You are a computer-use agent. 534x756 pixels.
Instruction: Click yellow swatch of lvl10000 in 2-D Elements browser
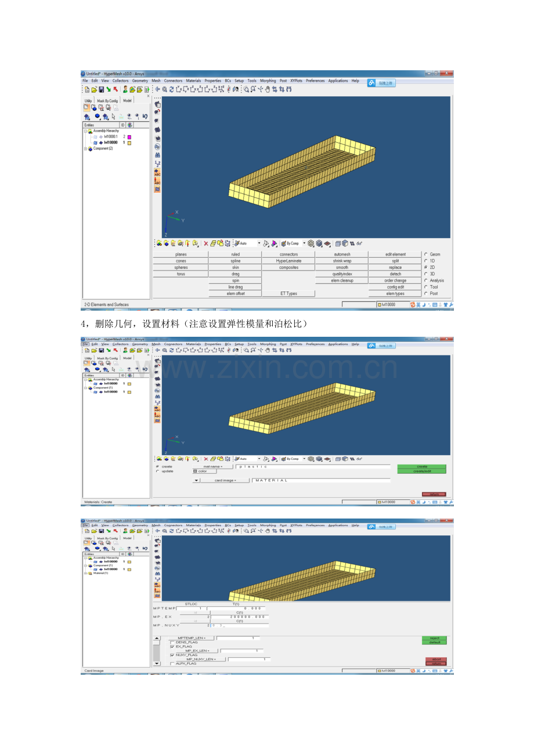coord(129,142)
